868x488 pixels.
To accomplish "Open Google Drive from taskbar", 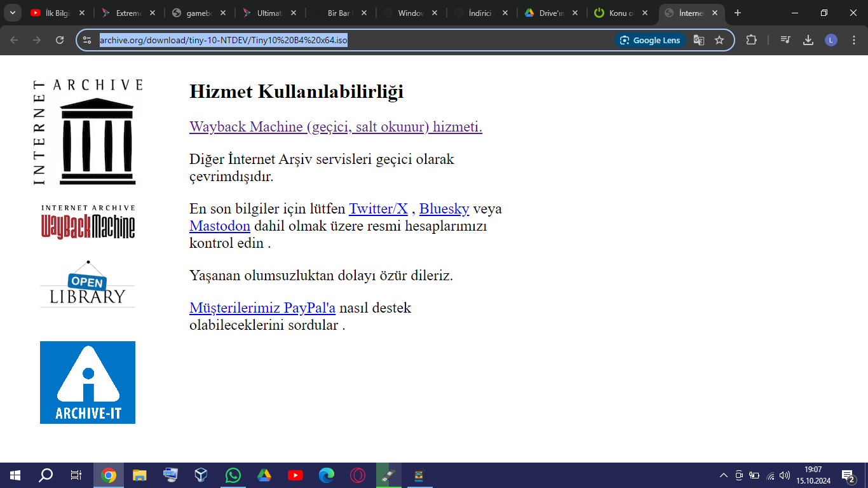I will tap(264, 475).
